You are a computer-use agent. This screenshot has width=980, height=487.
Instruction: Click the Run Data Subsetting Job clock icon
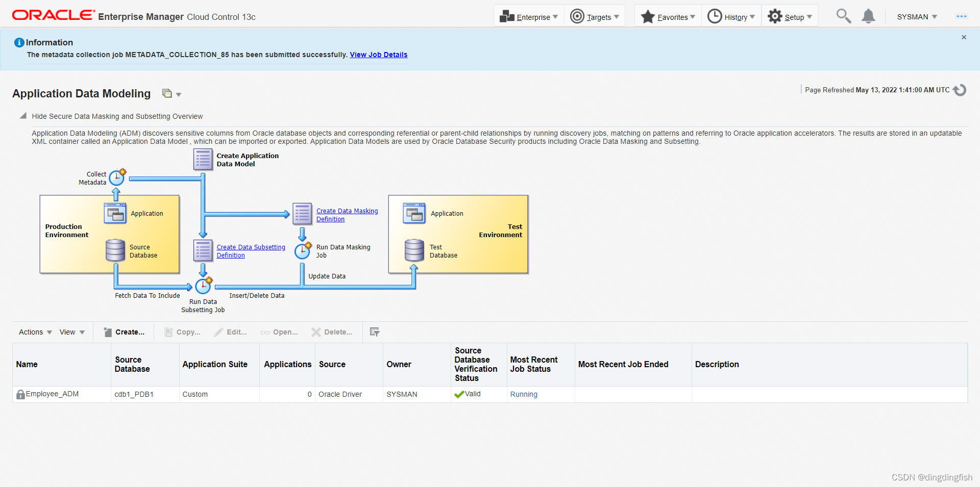tap(204, 286)
